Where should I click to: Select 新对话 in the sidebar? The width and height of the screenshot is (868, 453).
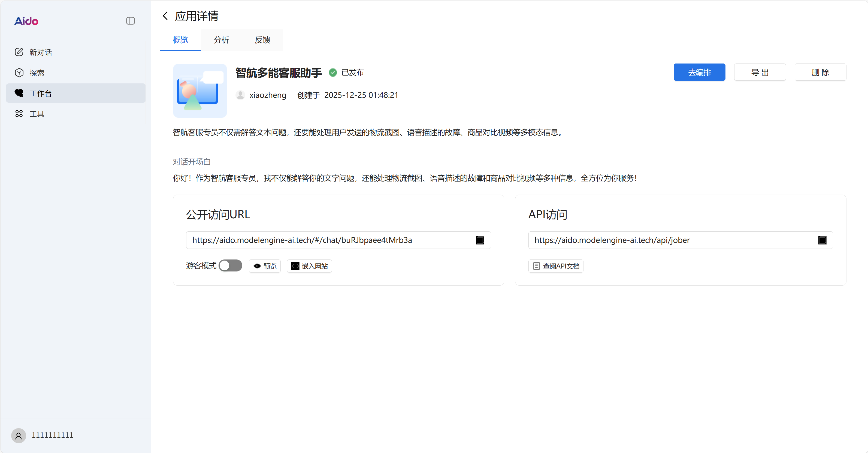(40, 52)
